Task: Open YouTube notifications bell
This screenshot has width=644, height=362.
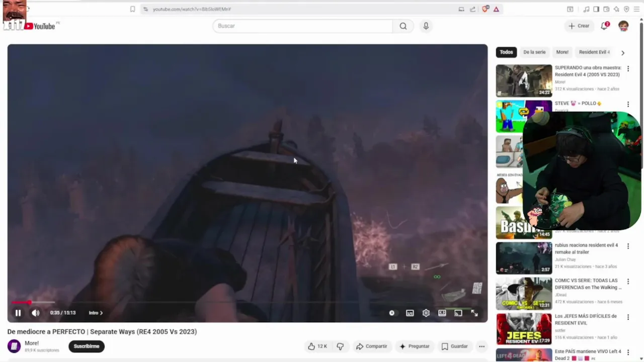Action: (605, 26)
